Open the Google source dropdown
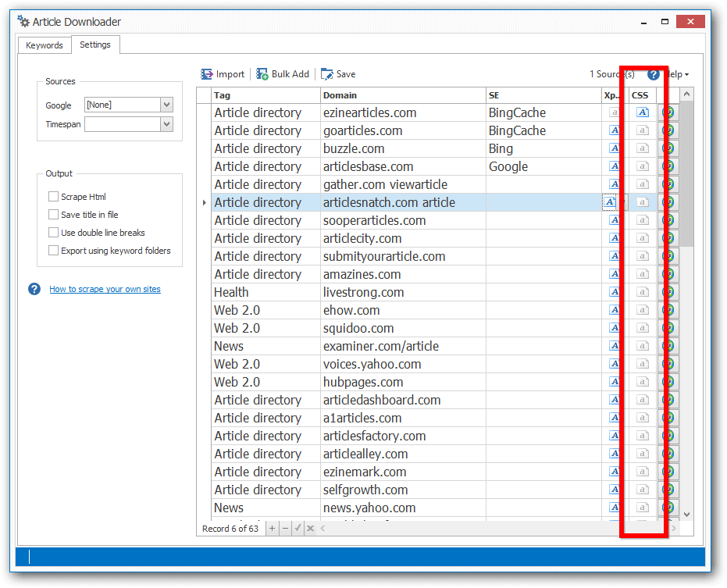This screenshot has width=727, height=588. click(x=167, y=105)
